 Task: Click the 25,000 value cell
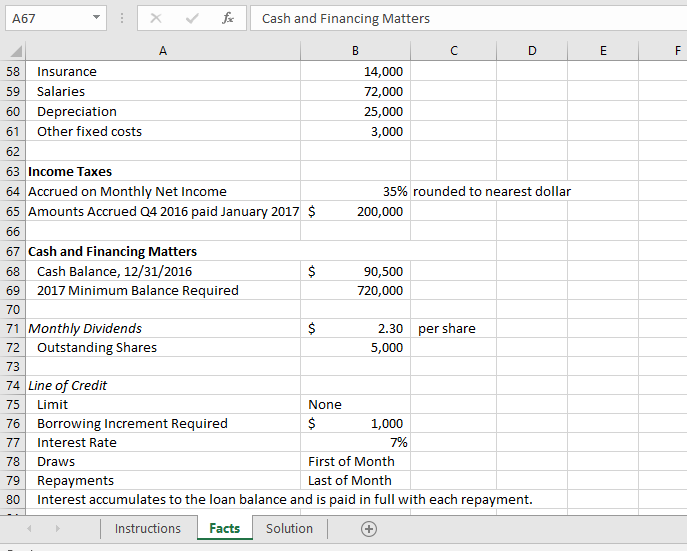(355, 111)
